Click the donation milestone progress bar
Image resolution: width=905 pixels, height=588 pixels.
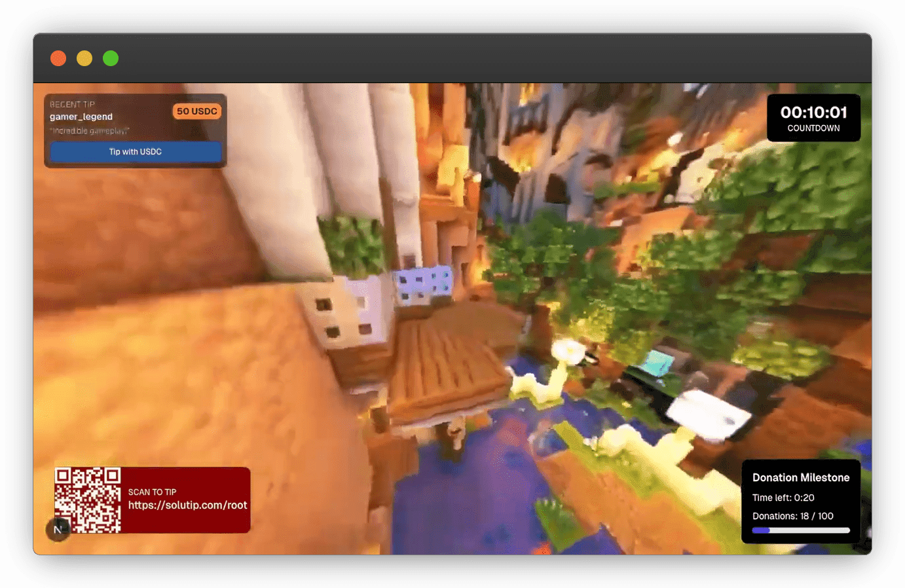point(801,530)
